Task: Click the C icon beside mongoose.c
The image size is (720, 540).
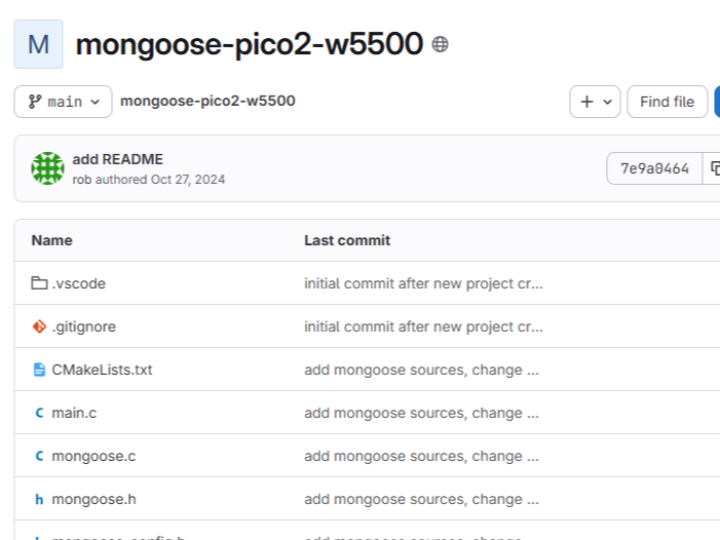Action: click(40, 456)
